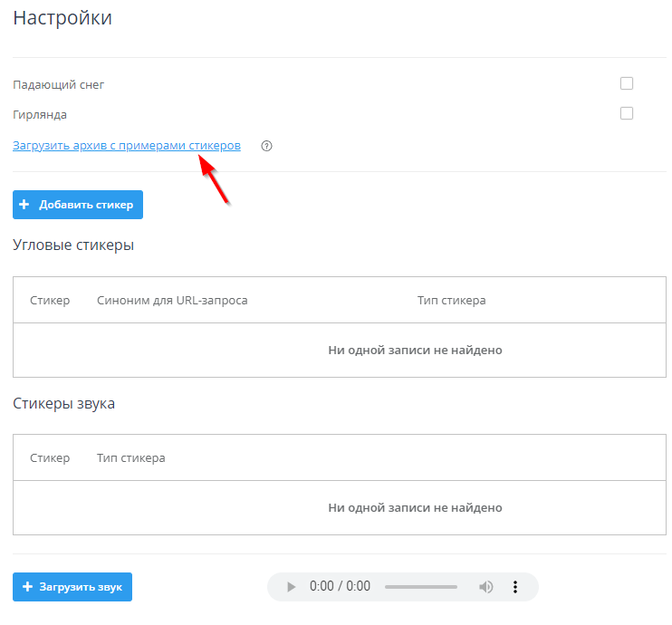672x625 pixels.
Task: Click the 0:00 / 0:00 time display
Action: [x=340, y=587]
